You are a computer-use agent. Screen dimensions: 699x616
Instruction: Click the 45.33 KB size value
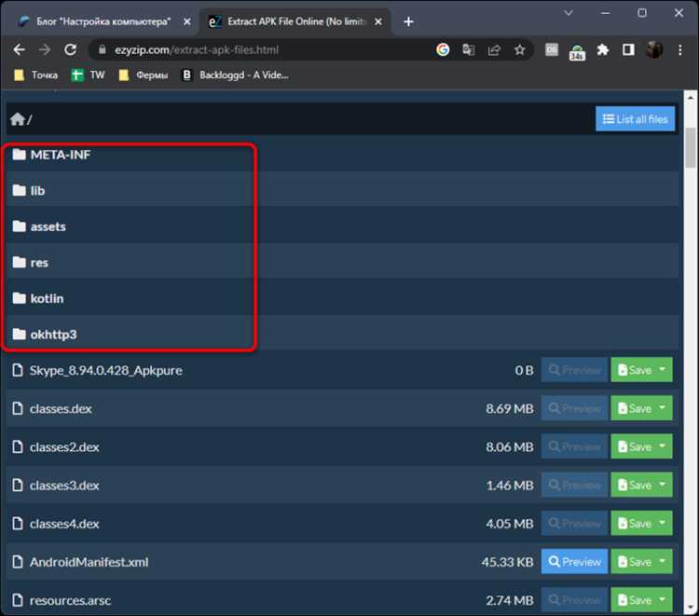pyautogui.click(x=507, y=562)
